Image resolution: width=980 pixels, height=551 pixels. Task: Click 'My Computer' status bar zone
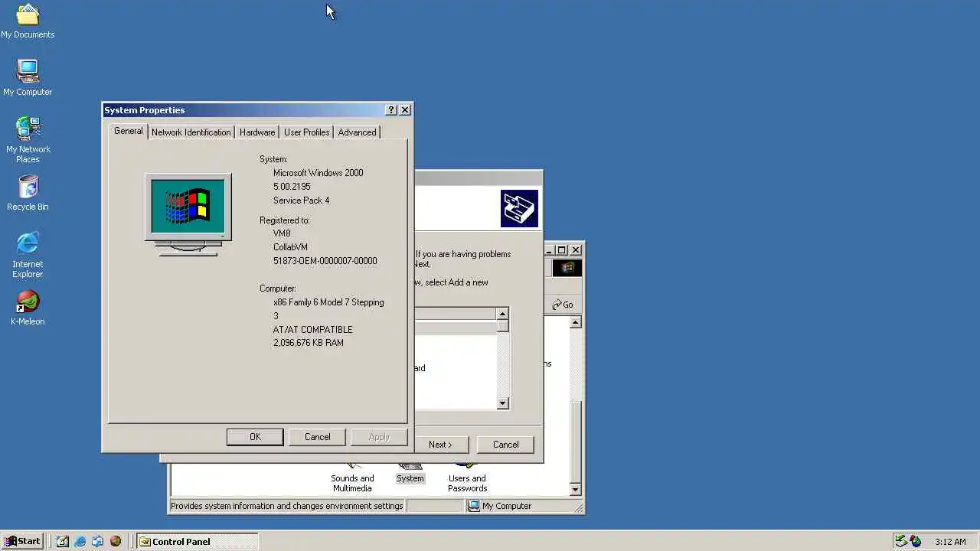pos(522,506)
